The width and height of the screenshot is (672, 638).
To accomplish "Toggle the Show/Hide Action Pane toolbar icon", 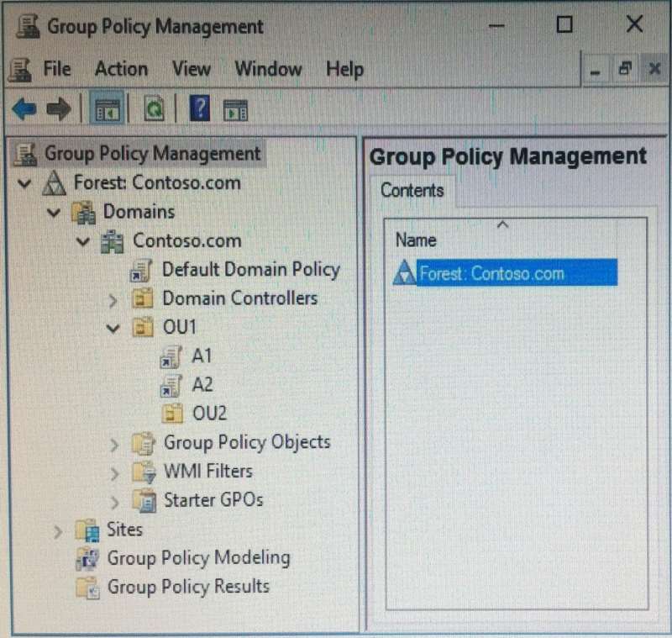I will 235,110.
